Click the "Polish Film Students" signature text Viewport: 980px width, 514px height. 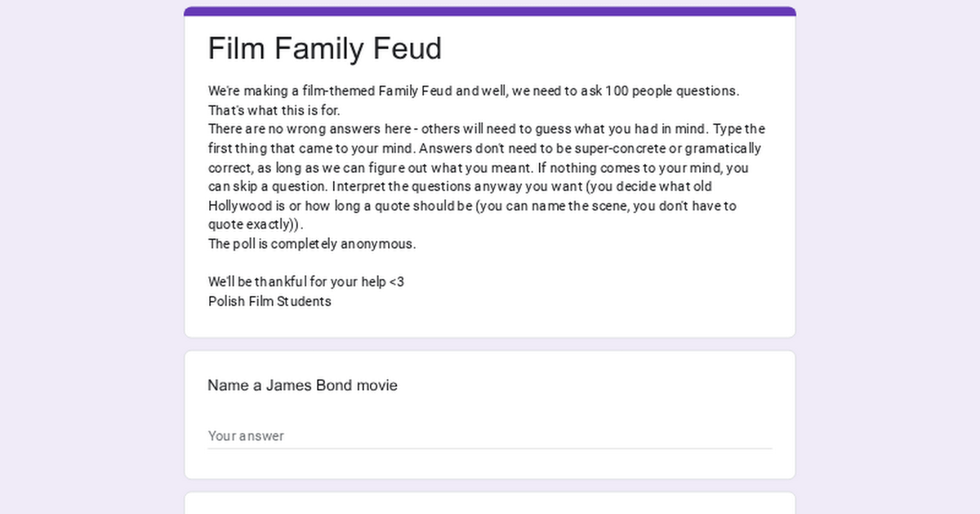(269, 301)
